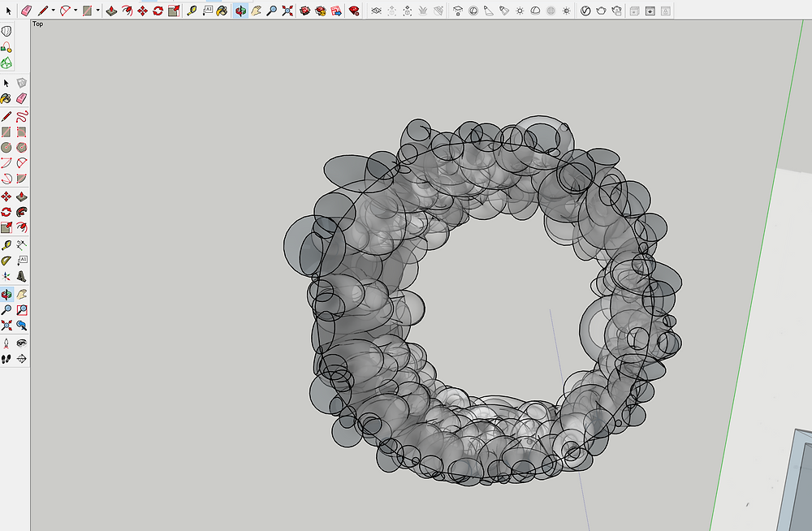Viewport: 812px width, 531px height.
Task: Create a V-Ray dome light
Action: (535, 11)
